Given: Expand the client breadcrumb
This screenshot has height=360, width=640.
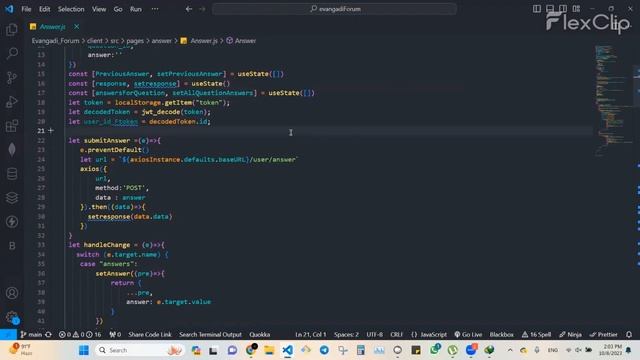Looking at the screenshot, I should [95, 40].
